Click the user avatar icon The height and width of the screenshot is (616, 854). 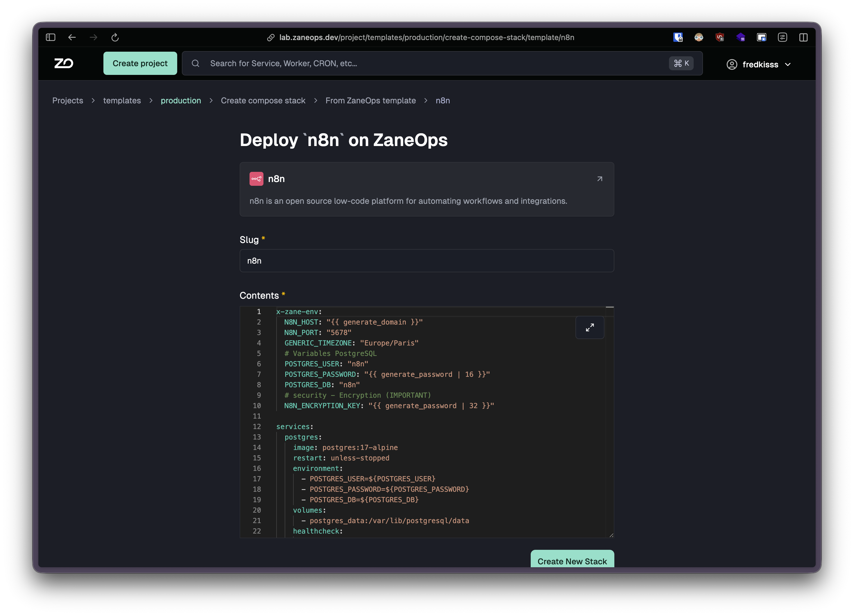(x=732, y=64)
